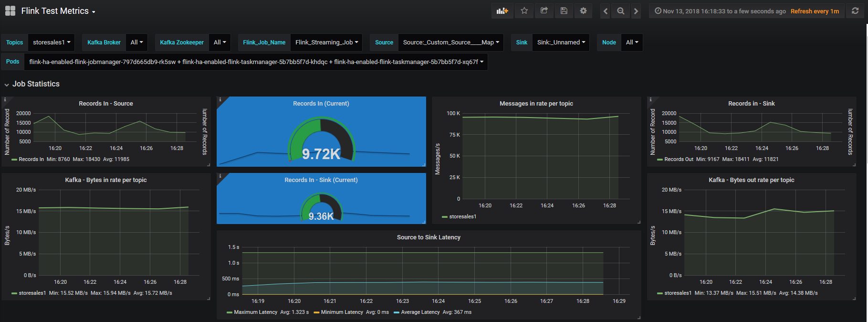Open Records In - Source panel title menu
The height and width of the screenshot is (322, 868).
[106, 104]
